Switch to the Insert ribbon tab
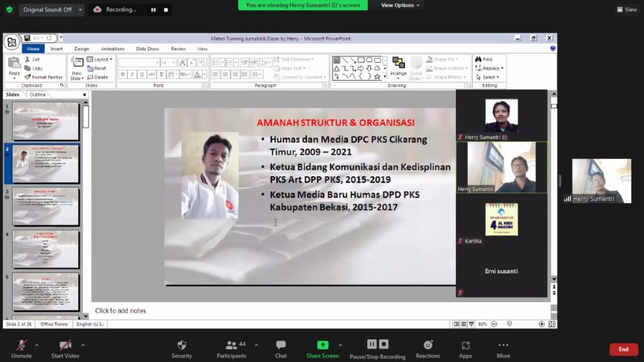 56,48
